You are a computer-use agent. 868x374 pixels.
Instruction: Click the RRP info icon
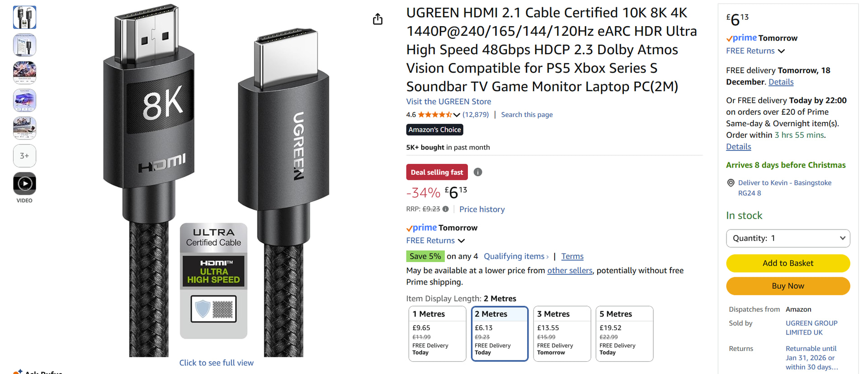tap(446, 209)
